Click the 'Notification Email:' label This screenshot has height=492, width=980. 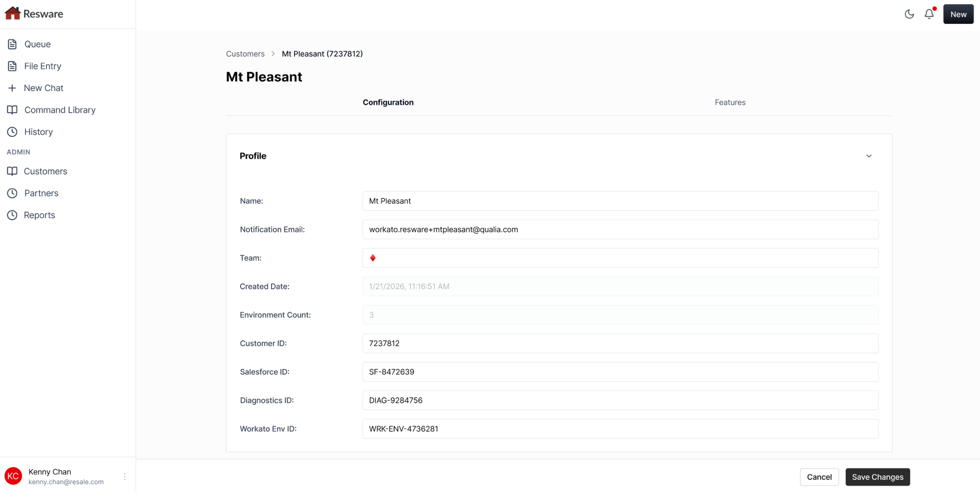click(272, 230)
